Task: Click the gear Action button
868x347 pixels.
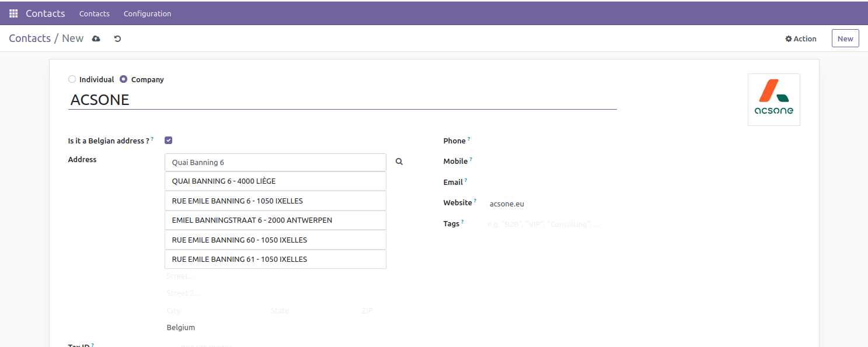Action: point(801,38)
